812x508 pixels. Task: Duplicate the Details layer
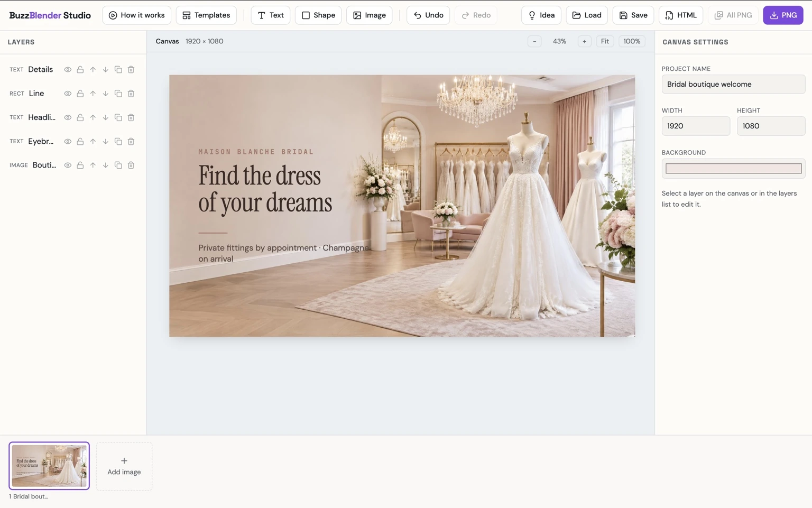click(x=118, y=70)
